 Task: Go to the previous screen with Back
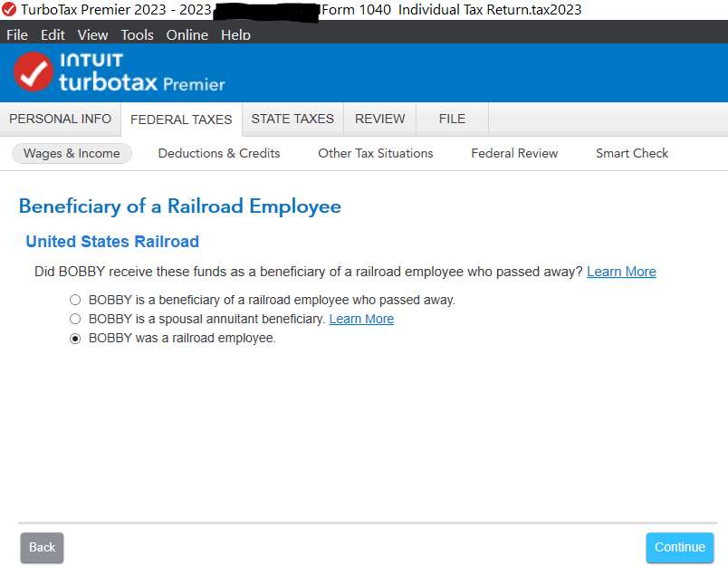(42, 547)
